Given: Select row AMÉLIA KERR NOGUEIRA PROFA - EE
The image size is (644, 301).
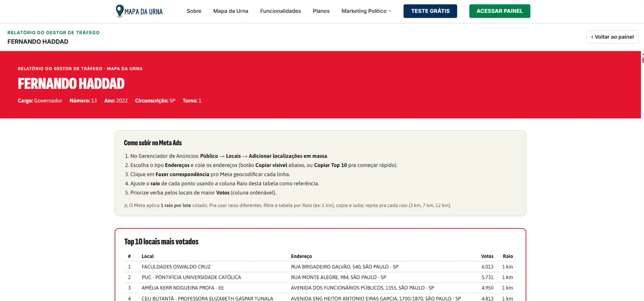Looking at the screenshot, I should pos(320,288).
